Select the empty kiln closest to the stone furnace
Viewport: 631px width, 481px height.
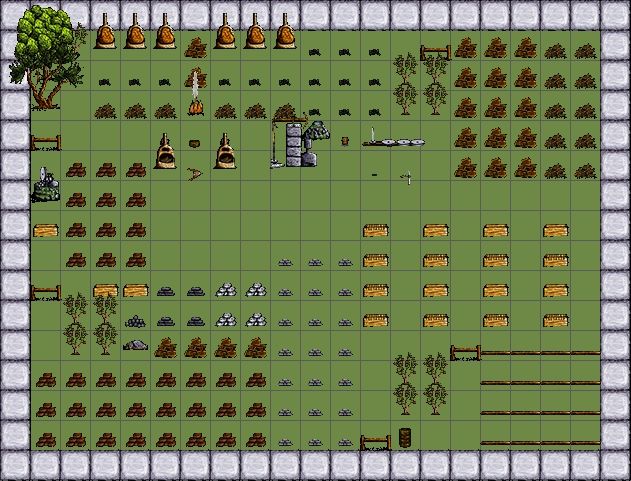[225, 151]
